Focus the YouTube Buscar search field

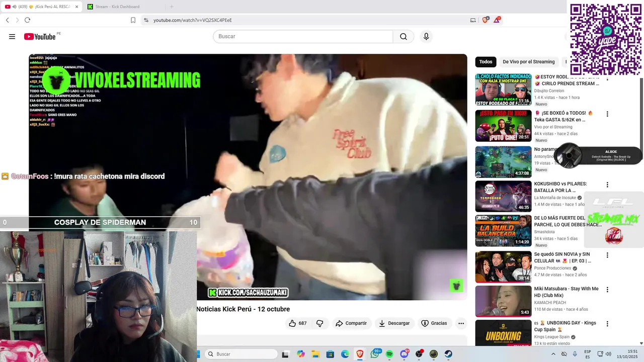[303, 37]
